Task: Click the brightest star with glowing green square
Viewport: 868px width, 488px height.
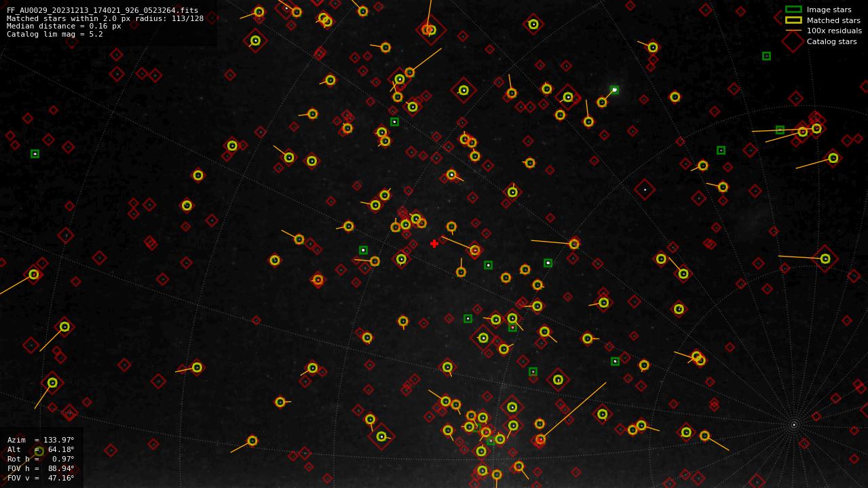Action: tap(614, 90)
